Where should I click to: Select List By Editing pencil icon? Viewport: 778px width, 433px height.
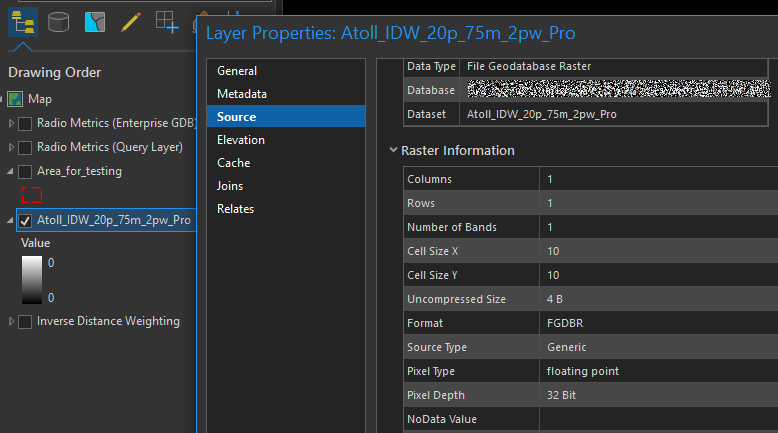click(x=131, y=22)
